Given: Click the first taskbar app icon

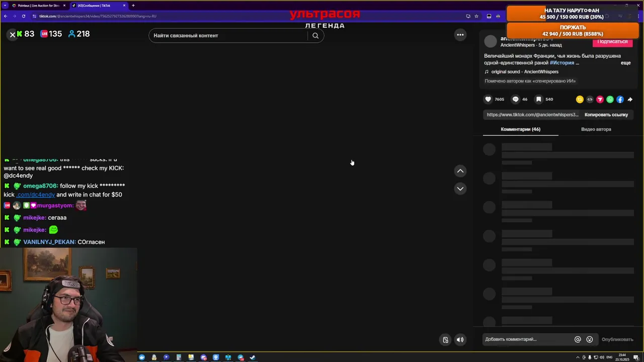Looking at the screenshot, I should pos(142,357).
